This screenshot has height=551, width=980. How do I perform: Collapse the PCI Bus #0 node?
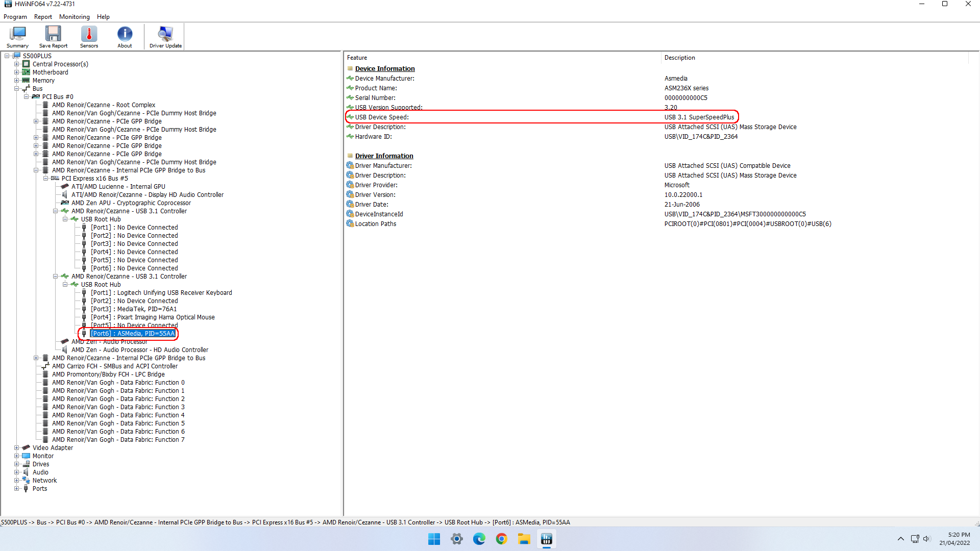point(27,97)
